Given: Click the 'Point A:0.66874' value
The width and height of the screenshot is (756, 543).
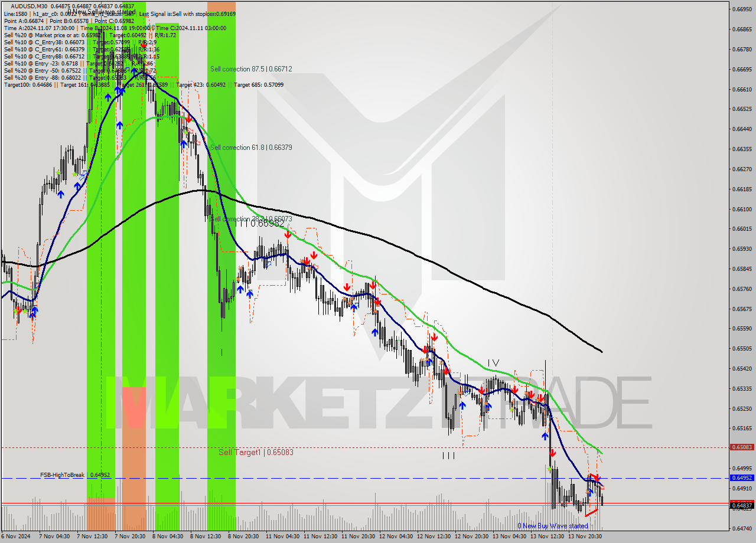Looking at the screenshot, I should (24, 21).
